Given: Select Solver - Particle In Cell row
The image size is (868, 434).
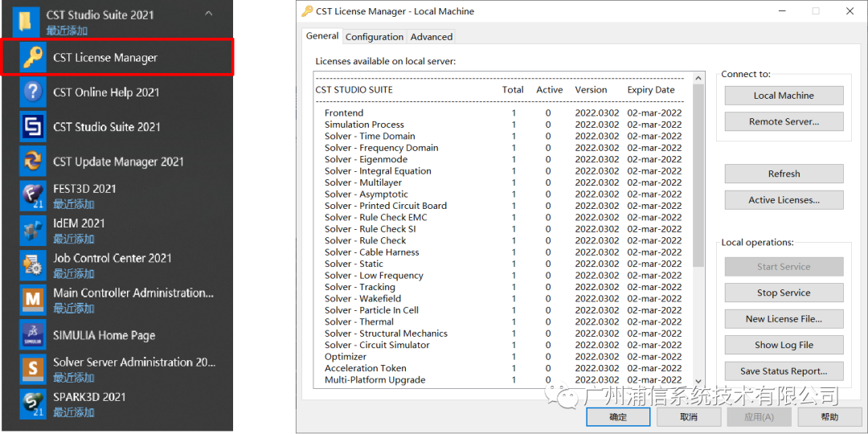Looking at the screenshot, I should [502, 310].
